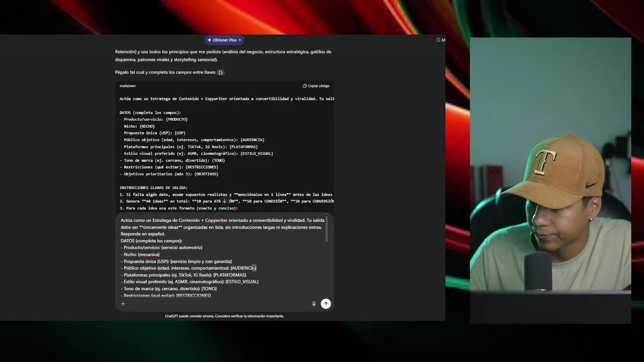
Task: Click '{RESTRICCIONES}' in the code block
Action: [x=202, y=167]
